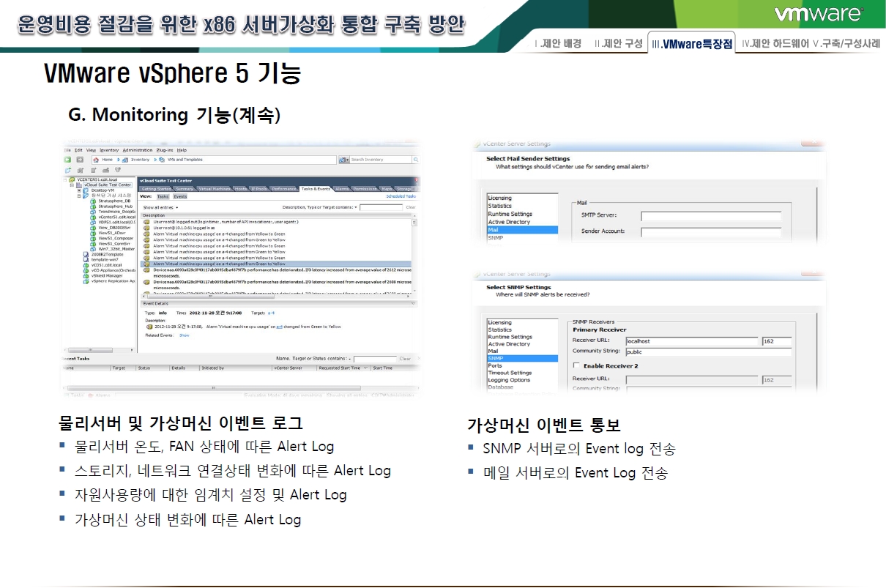The image size is (886, 588).
Task: Expand the Desktop-VM folder
Action: (79, 190)
